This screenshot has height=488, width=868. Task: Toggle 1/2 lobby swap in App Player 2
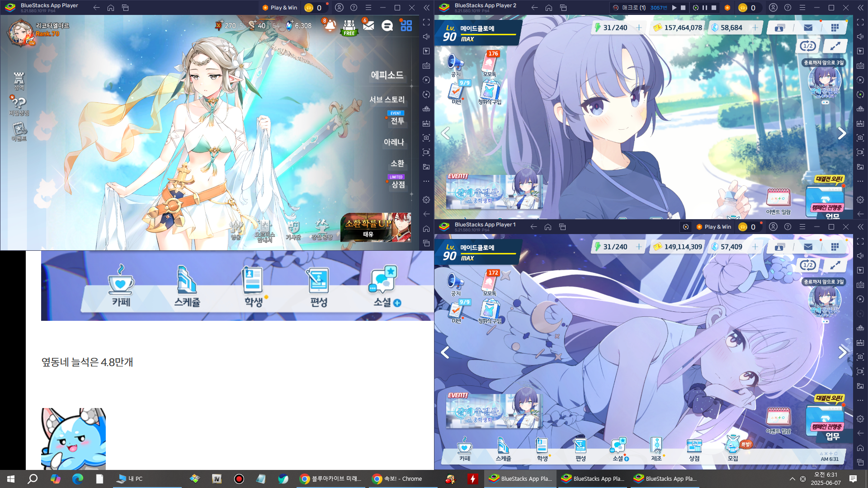click(808, 46)
